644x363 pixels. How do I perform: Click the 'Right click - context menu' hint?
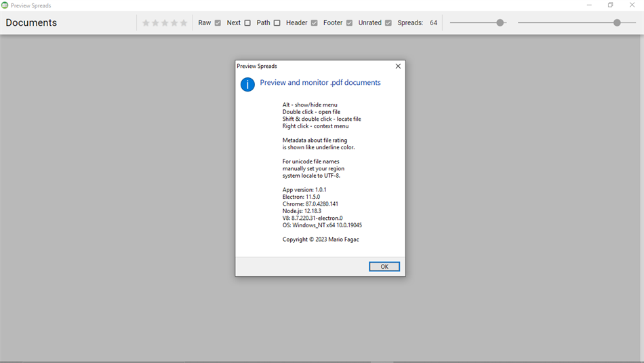pyautogui.click(x=315, y=126)
